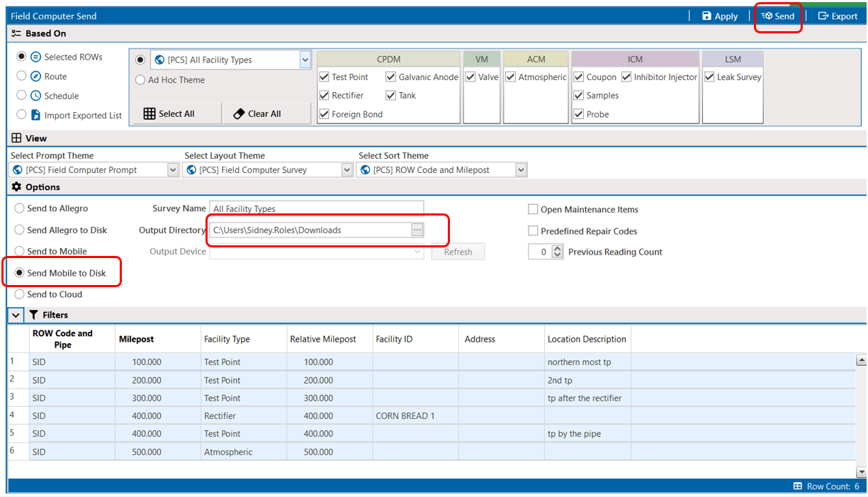
Task: Click the Export button
Action: click(838, 16)
